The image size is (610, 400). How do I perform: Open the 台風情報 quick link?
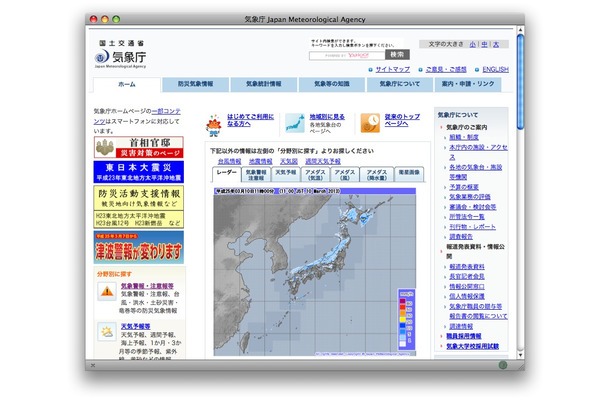click(229, 161)
